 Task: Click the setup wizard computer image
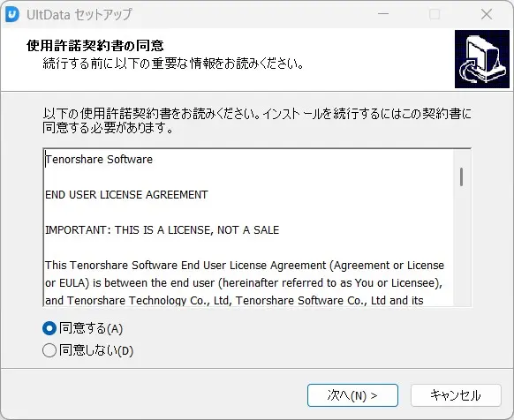[x=482, y=59]
